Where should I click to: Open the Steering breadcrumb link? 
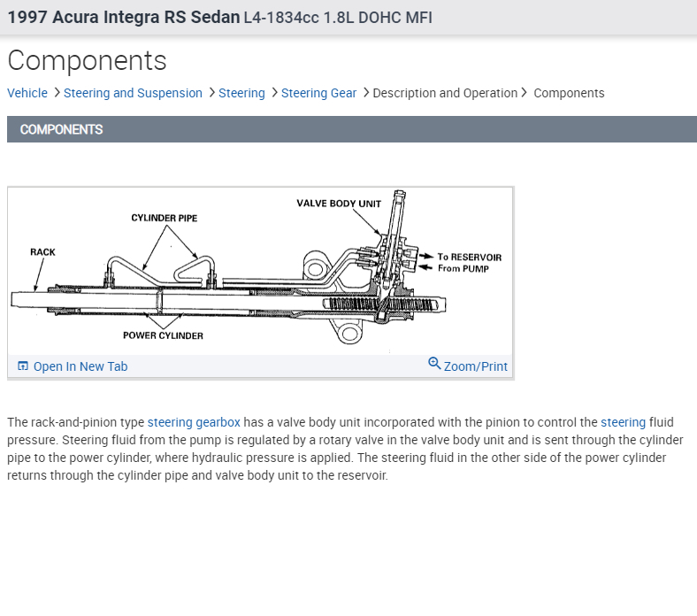[241, 93]
